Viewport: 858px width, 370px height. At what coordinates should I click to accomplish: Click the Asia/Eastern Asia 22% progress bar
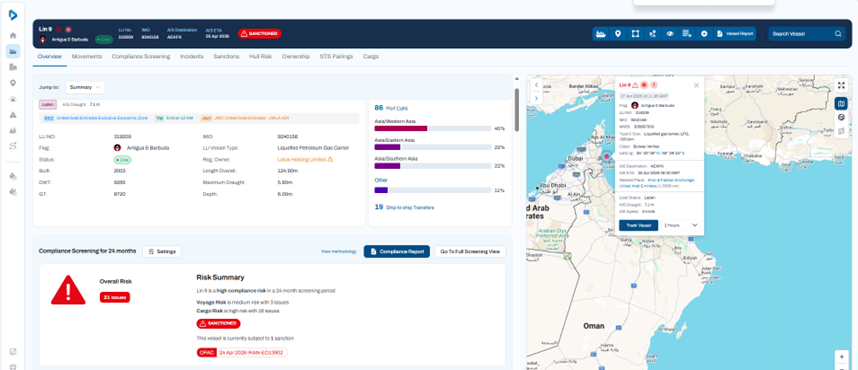(432, 147)
